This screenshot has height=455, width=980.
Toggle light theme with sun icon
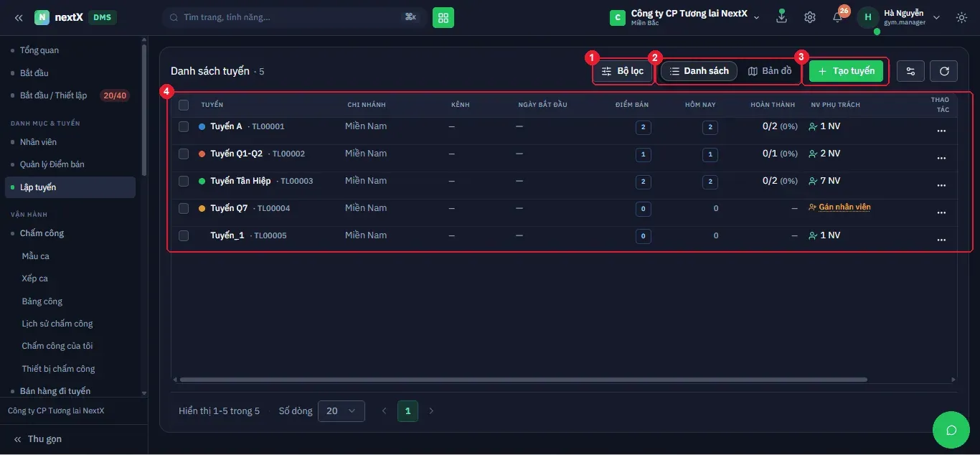click(x=961, y=17)
